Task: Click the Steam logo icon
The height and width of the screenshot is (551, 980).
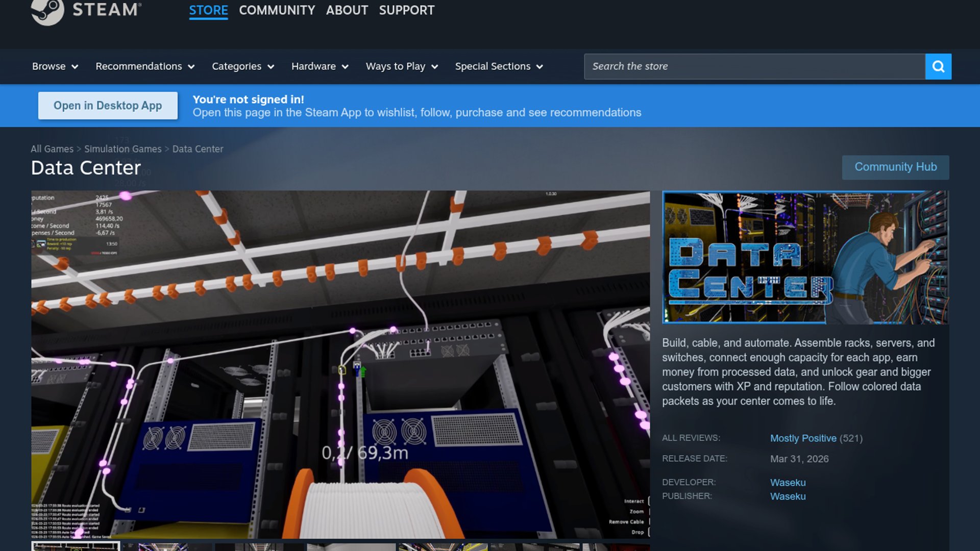Action: coord(47,10)
